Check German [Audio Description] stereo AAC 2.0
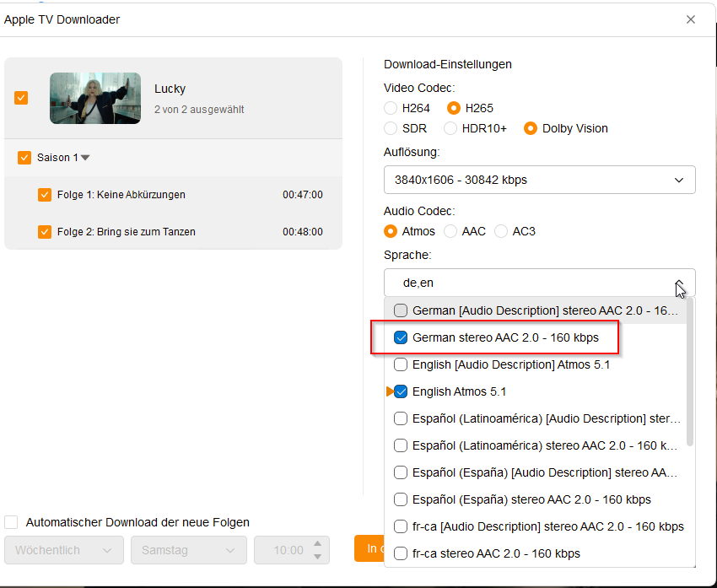Screen dimensions: 717x588 (x=401, y=310)
